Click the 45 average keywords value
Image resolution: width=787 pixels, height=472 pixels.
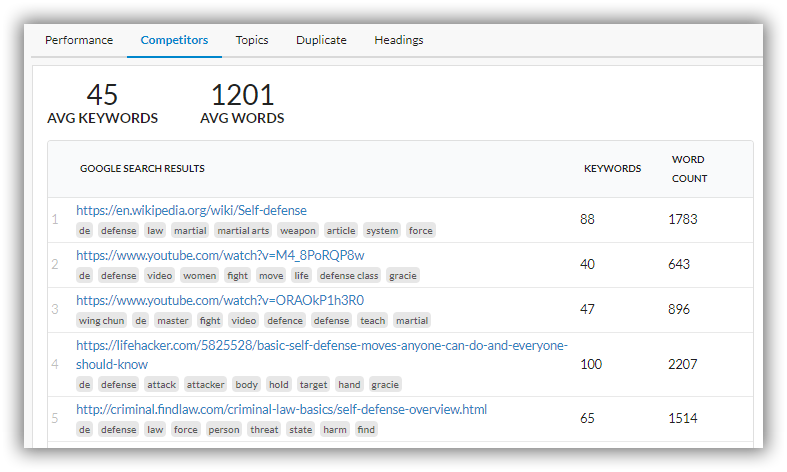click(x=102, y=95)
